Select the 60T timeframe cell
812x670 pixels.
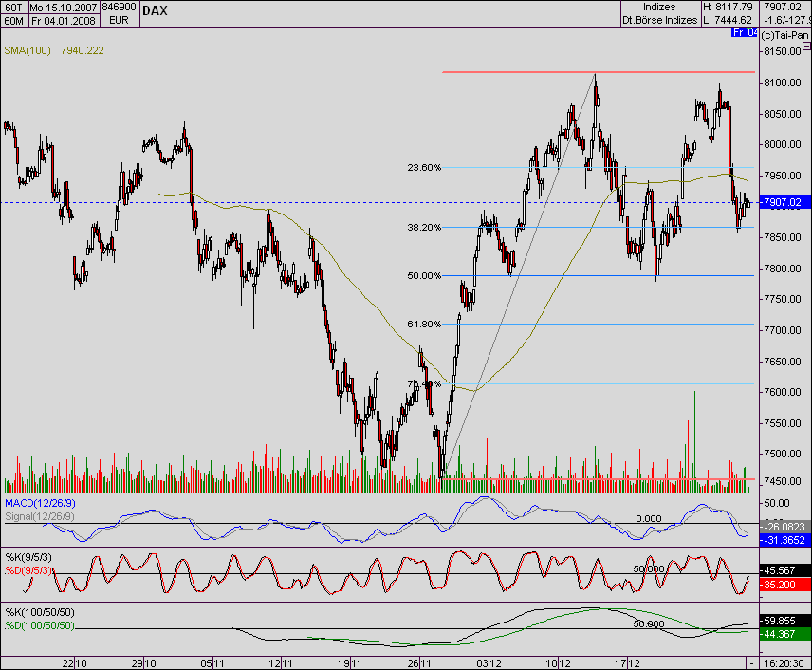pos(13,8)
